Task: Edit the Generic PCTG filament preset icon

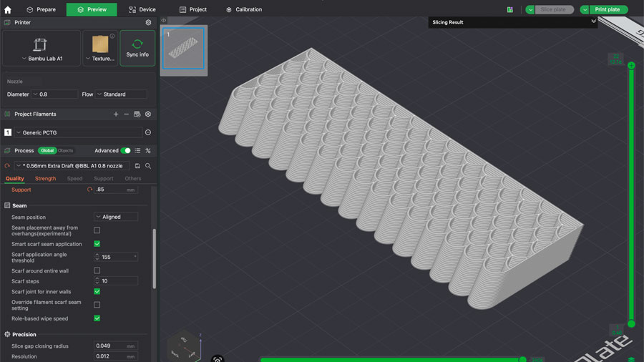Action: [x=148, y=132]
